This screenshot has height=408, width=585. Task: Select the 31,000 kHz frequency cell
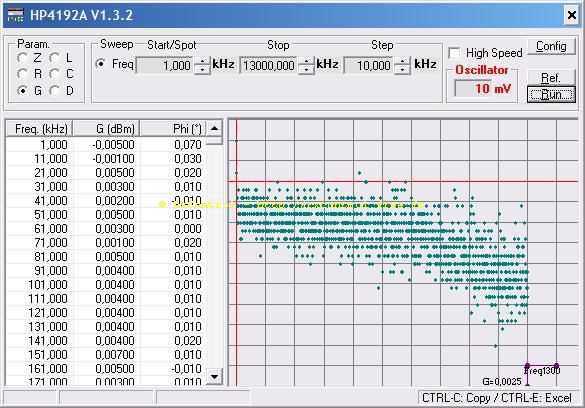(40, 186)
